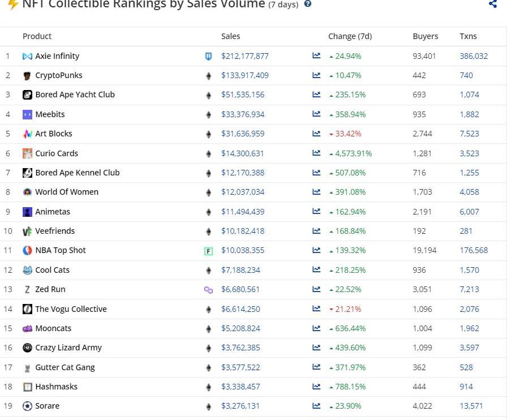Open the Bored Ape Yacht Club link

pyautogui.click(x=75, y=95)
